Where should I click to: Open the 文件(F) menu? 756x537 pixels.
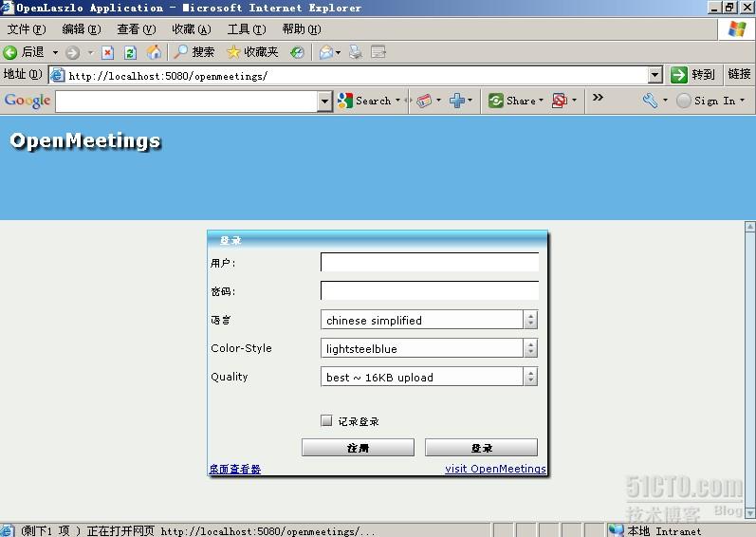(26, 29)
